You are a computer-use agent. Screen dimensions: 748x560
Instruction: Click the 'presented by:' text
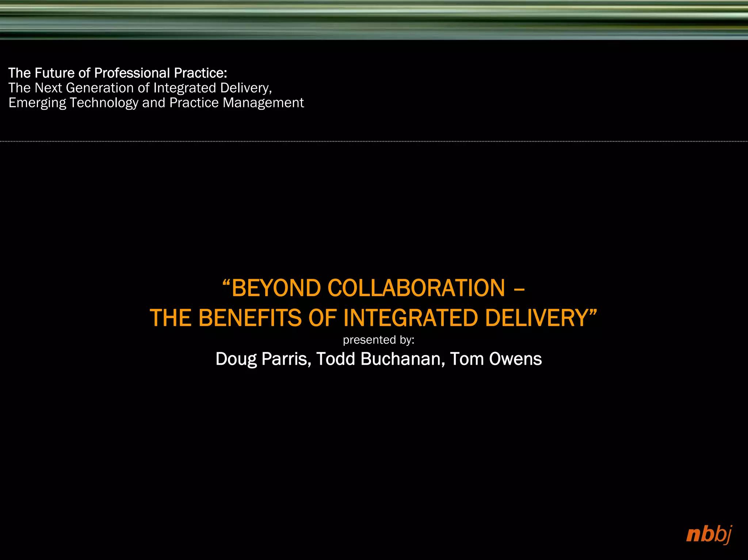[378, 340]
